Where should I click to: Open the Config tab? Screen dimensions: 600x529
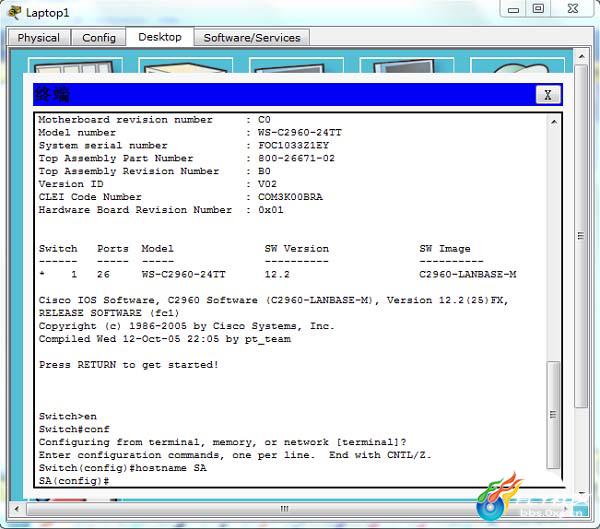click(x=99, y=38)
